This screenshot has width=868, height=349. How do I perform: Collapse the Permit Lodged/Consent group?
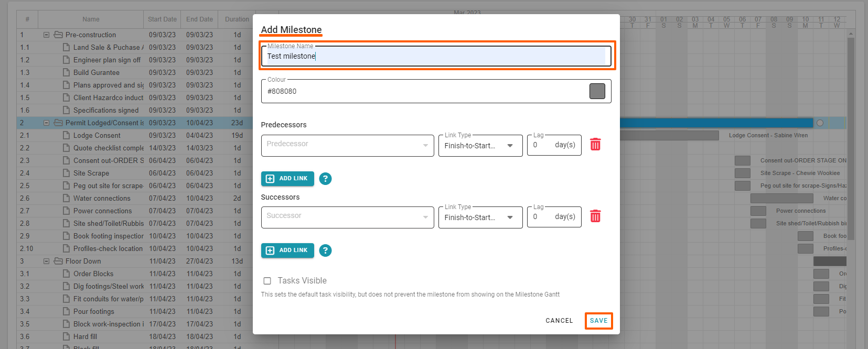(x=46, y=123)
